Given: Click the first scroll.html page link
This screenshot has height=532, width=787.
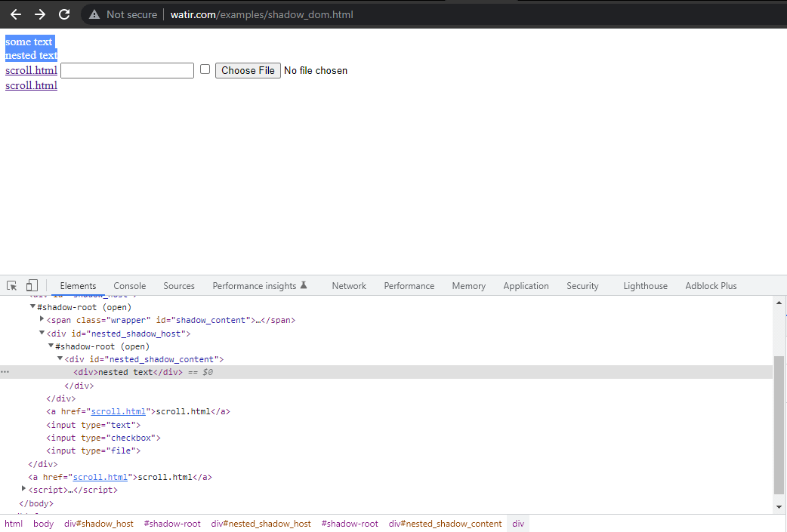Looking at the screenshot, I should [x=31, y=70].
